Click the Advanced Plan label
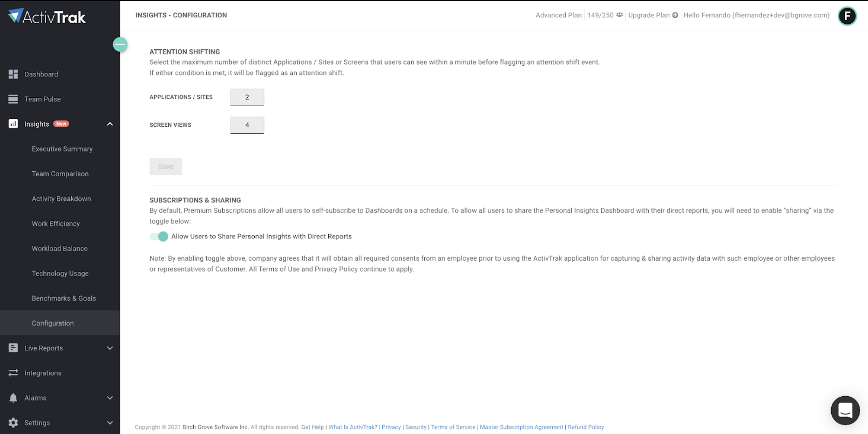This screenshot has width=868, height=434. (558, 15)
